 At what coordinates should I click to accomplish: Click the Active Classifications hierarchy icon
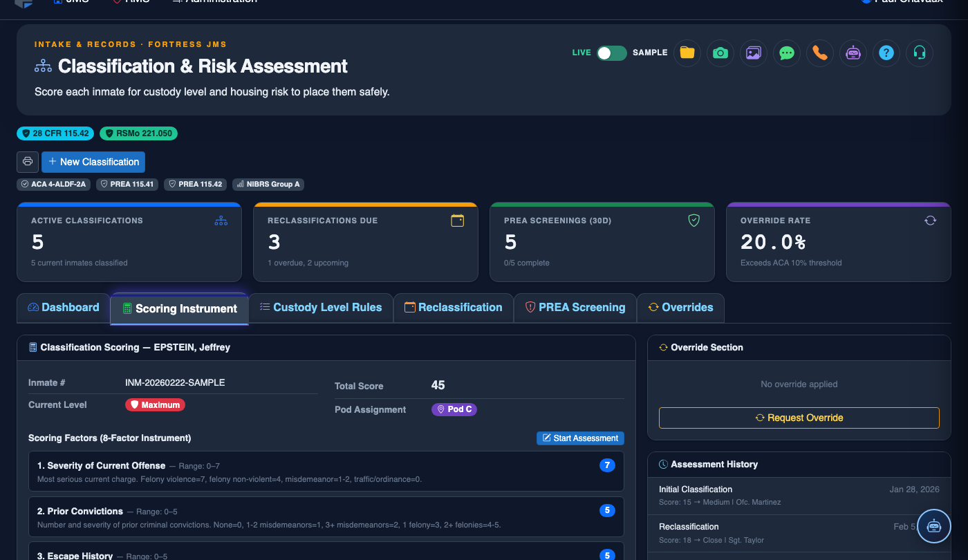tap(221, 221)
